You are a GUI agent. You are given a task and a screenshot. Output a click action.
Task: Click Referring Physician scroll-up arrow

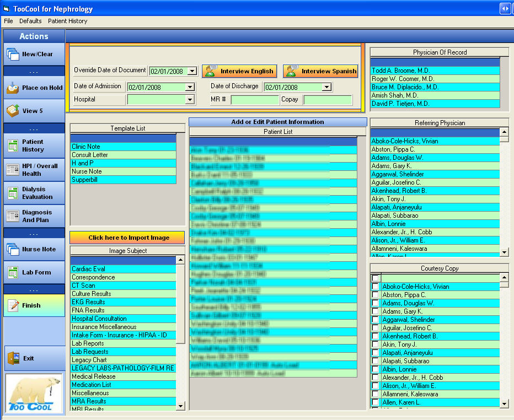click(504, 132)
